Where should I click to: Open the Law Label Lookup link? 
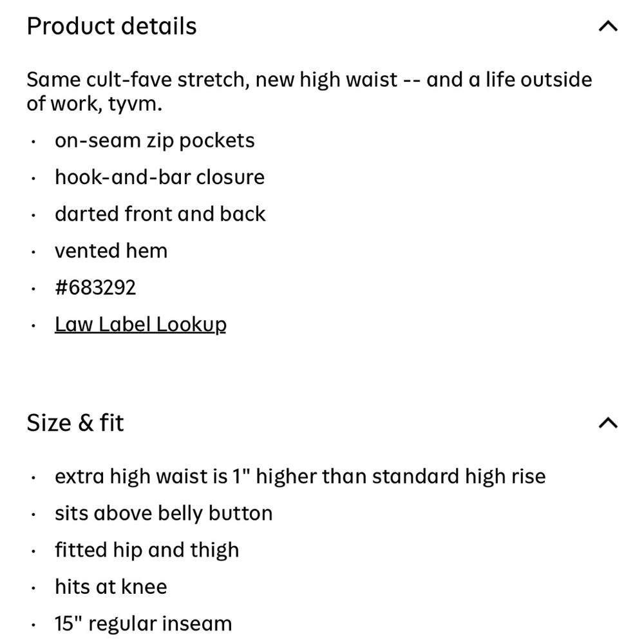(140, 325)
